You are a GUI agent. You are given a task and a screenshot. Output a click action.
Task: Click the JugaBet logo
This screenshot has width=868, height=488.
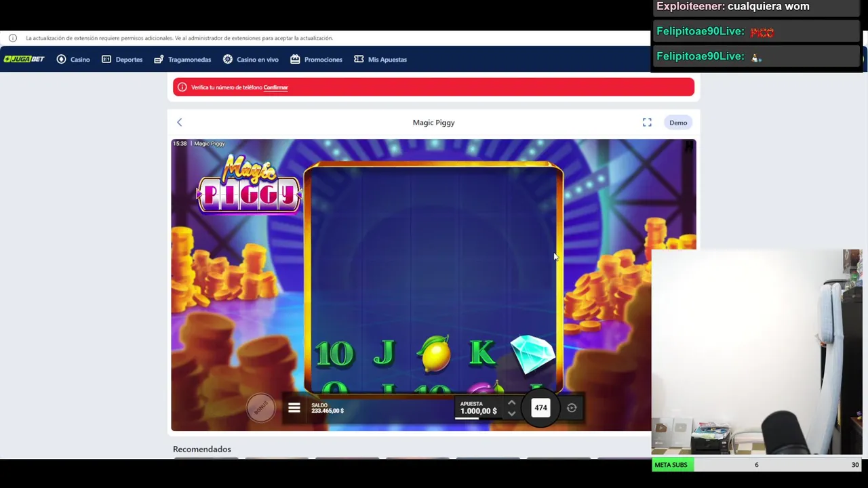click(x=24, y=60)
